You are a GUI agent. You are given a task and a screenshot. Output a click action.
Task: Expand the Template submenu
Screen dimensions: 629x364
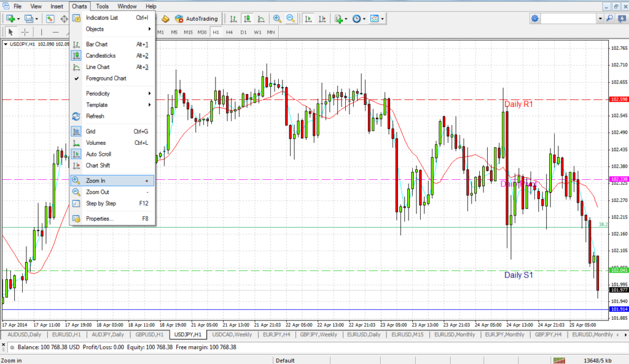pyautogui.click(x=112, y=104)
